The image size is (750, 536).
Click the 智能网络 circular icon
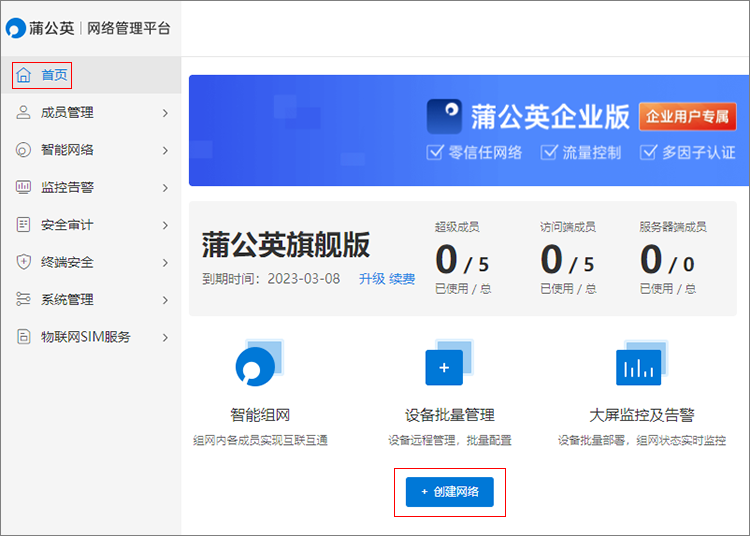(23, 150)
